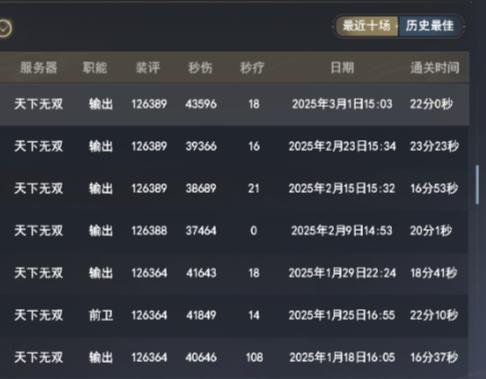The image size is (486, 379).
Task: Click the 服务器 column header
Action: (x=38, y=68)
